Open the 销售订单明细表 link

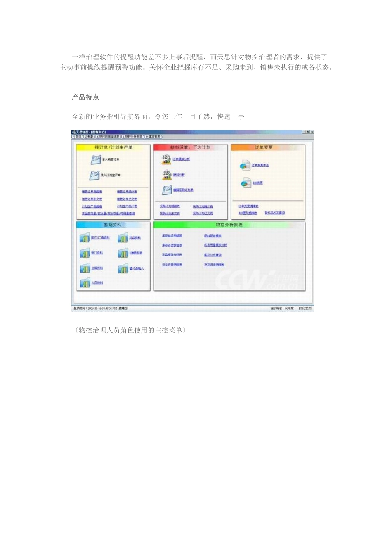click(92, 192)
